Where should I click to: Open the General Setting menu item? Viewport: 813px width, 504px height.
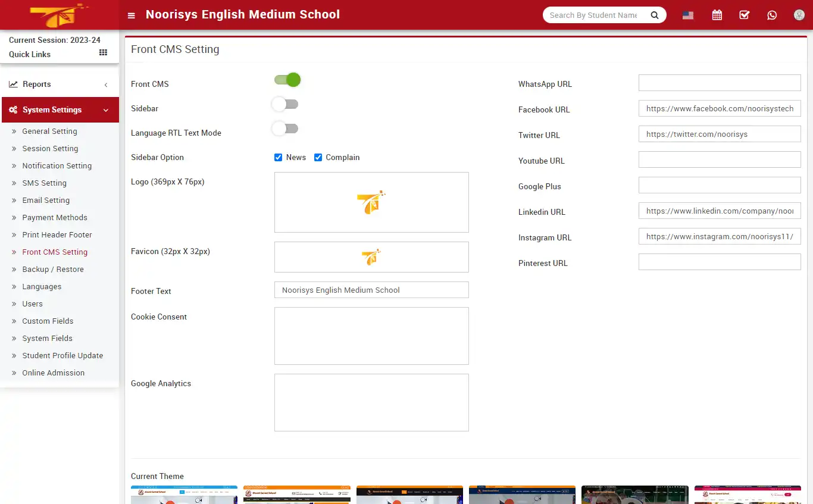49,131
